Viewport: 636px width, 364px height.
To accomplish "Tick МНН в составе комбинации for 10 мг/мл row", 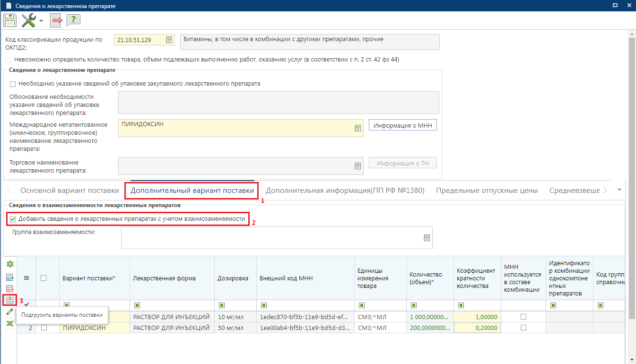I will [523, 316].
